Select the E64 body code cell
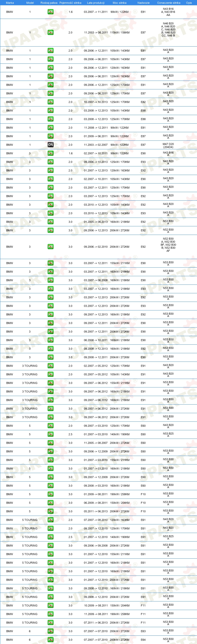Viewport: 197px width, 644px height. 143,640
